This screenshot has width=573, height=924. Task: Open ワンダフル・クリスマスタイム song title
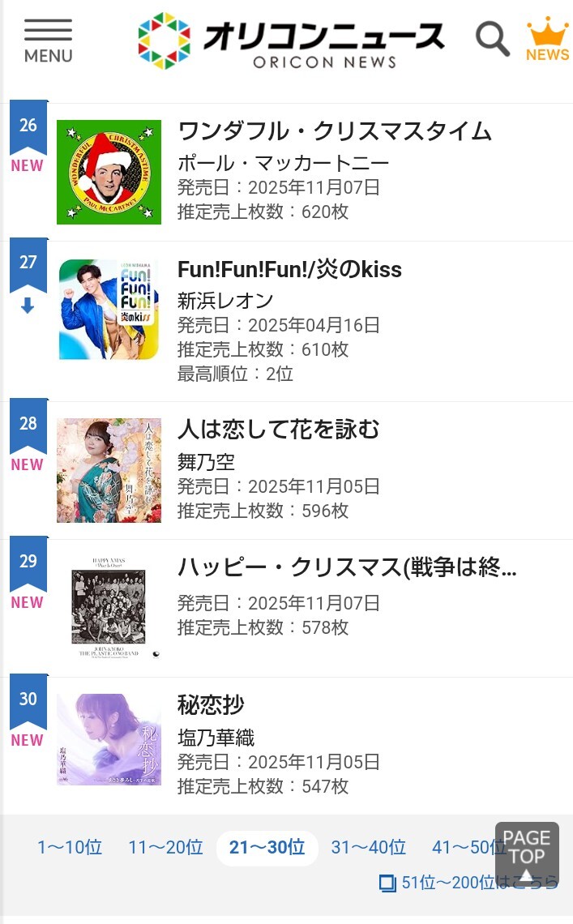click(335, 131)
